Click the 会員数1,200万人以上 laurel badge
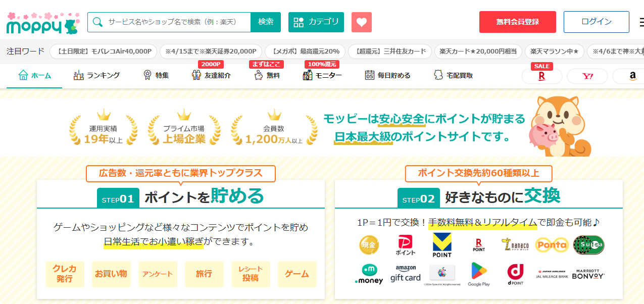 coord(274,128)
